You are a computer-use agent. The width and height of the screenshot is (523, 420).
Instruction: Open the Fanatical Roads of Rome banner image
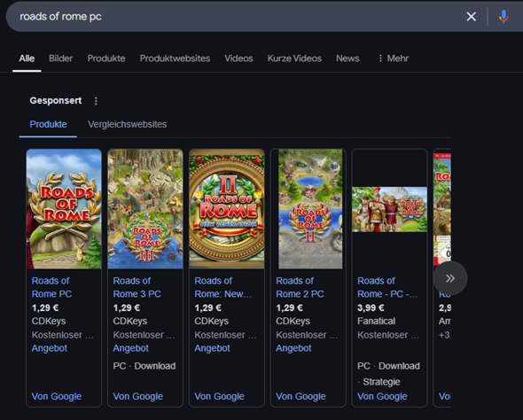[x=389, y=209]
